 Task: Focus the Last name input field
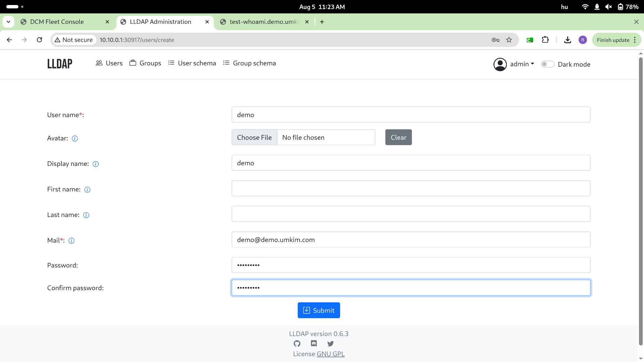411,214
